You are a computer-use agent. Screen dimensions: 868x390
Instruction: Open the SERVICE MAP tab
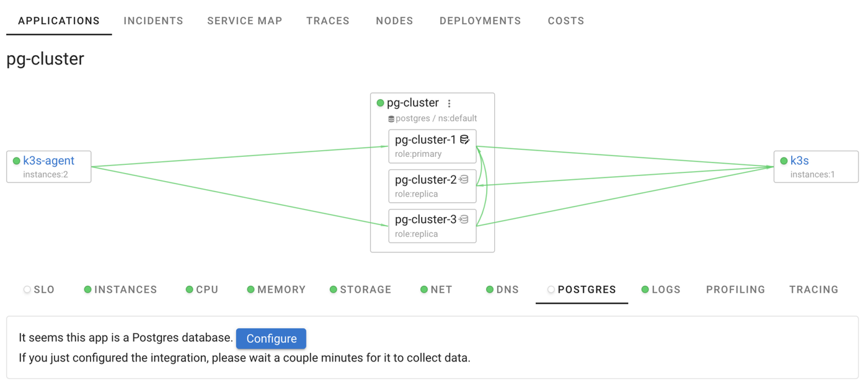point(244,20)
